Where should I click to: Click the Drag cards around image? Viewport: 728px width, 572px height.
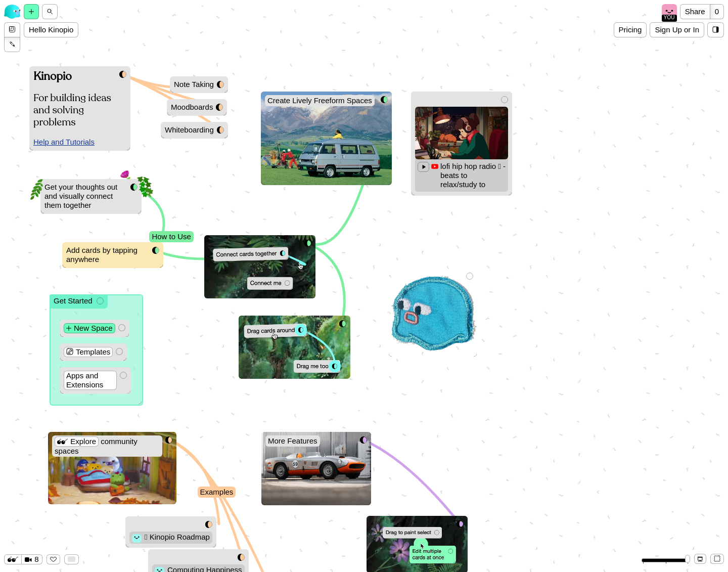[294, 347]
